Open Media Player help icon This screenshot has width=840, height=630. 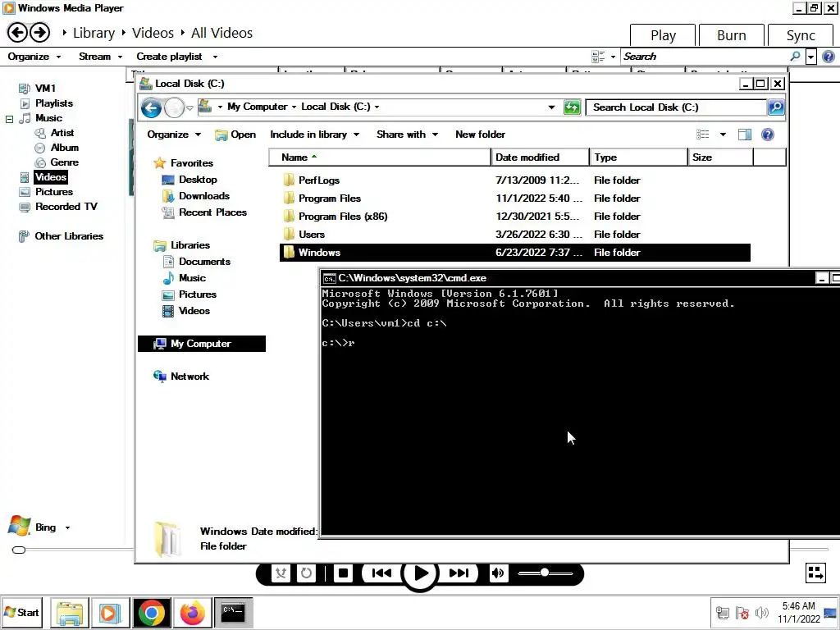pyautogui.click(x=829, y=57)
